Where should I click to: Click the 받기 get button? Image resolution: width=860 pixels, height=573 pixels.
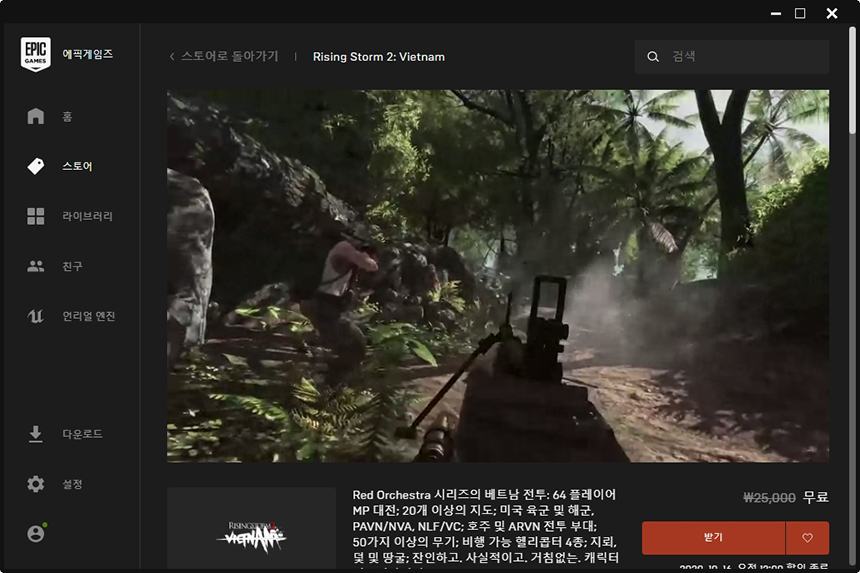(x=713, y=538)
